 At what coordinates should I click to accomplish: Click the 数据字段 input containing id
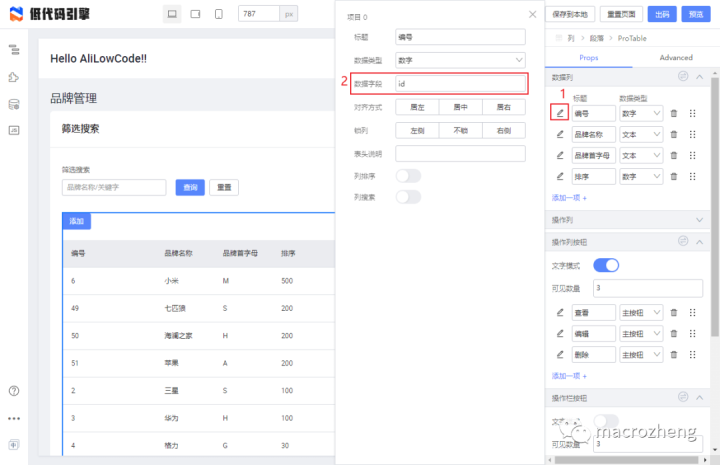[460, 84]
